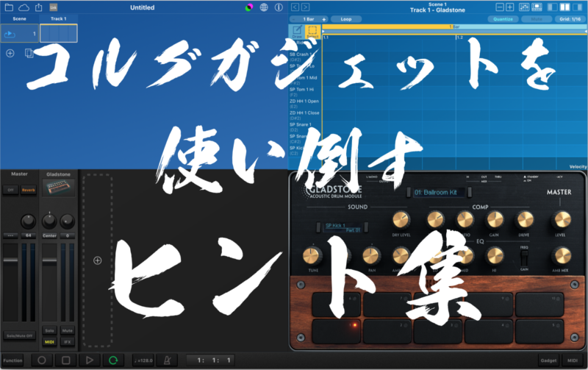588x370 pixels.
Task: Select the Draw tool
Action: click(x=297, y=32)
